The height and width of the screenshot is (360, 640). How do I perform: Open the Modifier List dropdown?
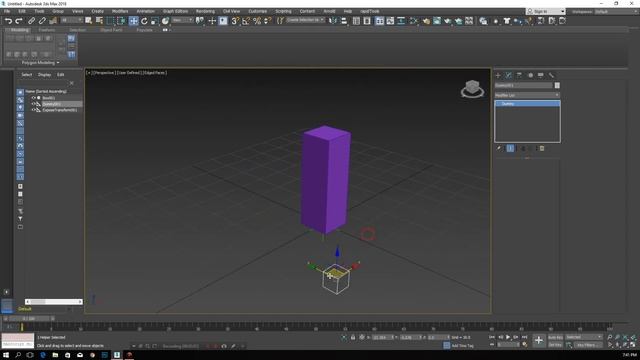pos(527,95)
